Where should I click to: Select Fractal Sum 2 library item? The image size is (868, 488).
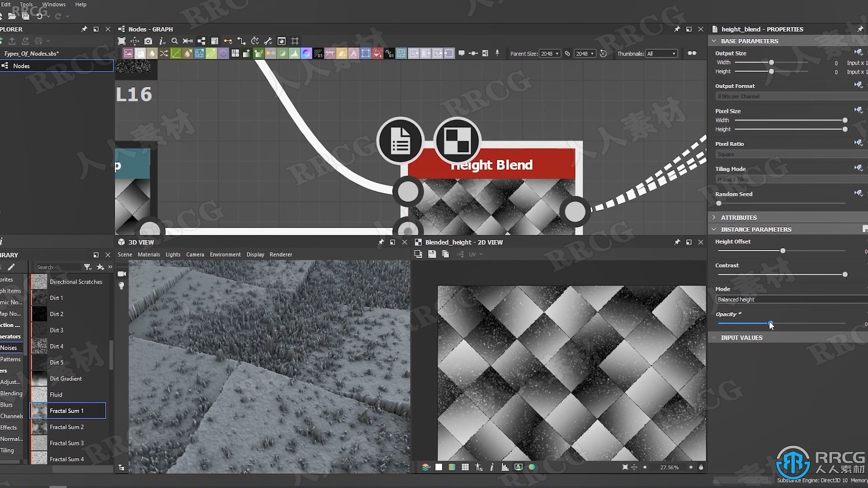coord(67,427)
